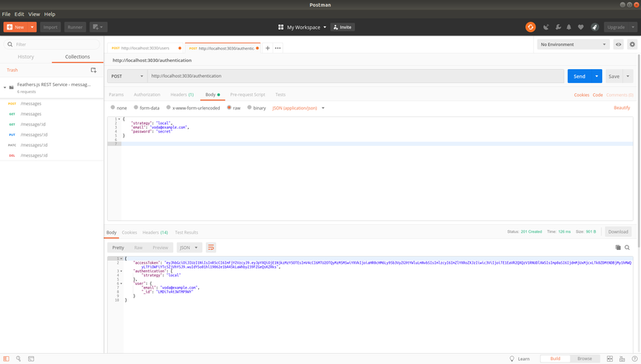This screenshot has width=641, height=364.
Task: Open the View menu
Action: click(x=34, y=14)
